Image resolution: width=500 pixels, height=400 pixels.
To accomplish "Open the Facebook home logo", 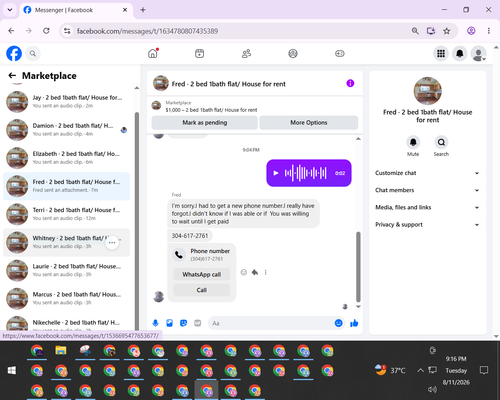I will pos(14,53).
